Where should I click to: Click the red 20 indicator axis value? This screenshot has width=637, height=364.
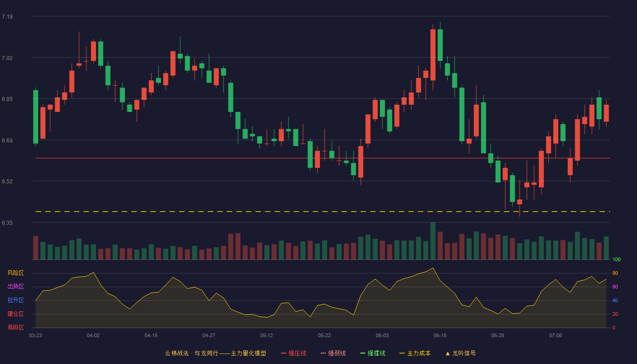click(x=615, y=314)
